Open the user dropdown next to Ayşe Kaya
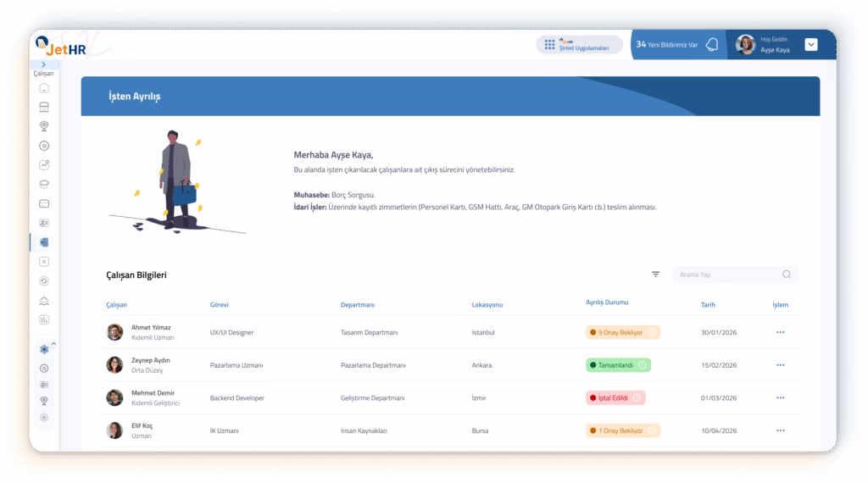This screenshot has height=483, width=868. click(811, 45)
